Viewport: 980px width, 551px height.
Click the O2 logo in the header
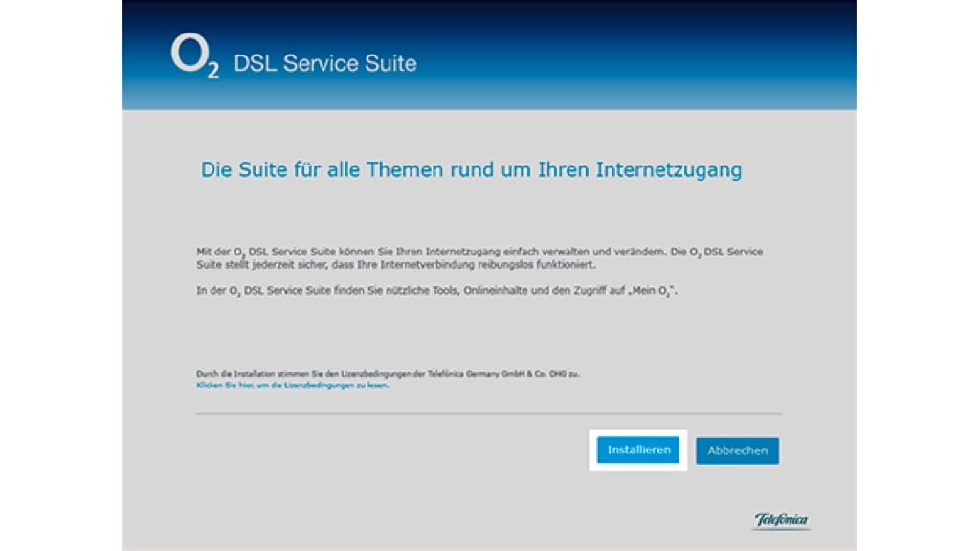[195, 55]
